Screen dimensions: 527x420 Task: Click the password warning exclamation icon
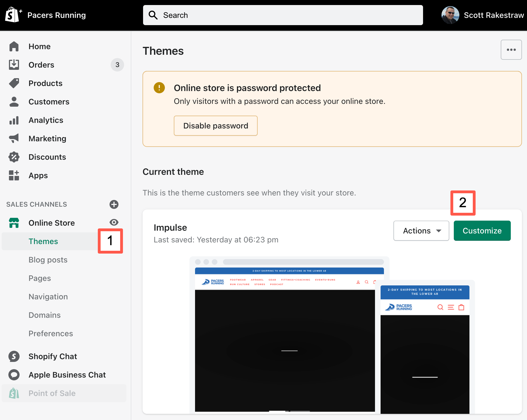click(x=159, y=88)
